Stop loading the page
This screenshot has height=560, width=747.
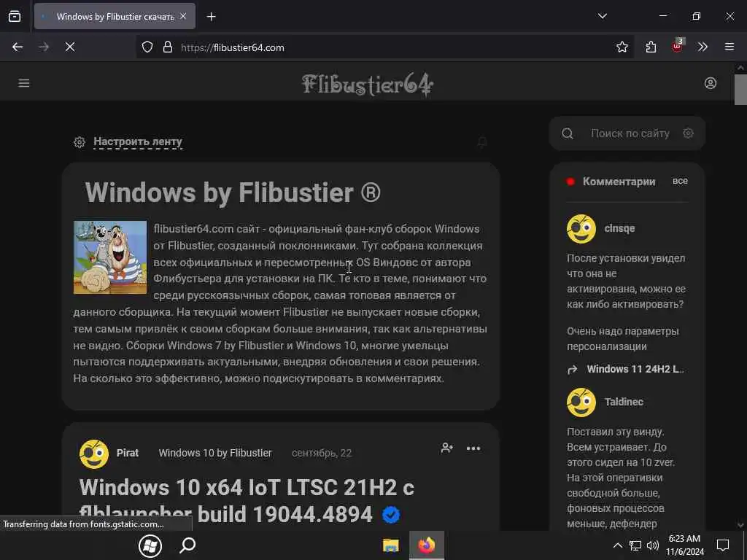(69, 47)
